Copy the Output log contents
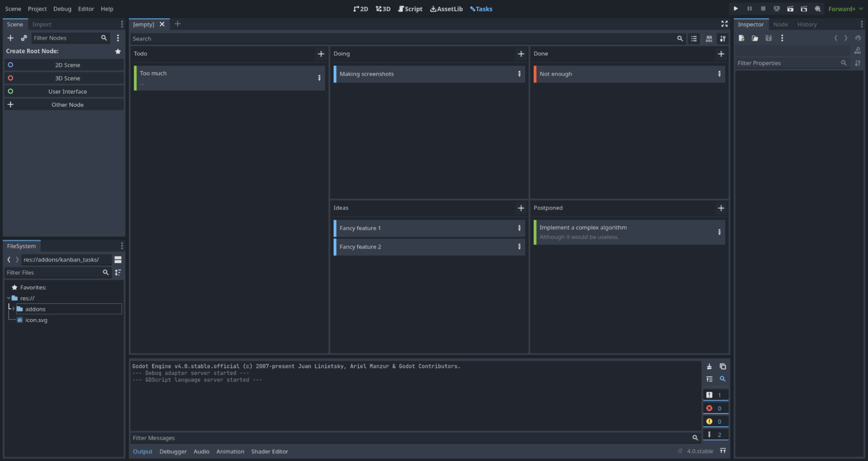This screenshot has width=868, height=461. pyautogui.click(x=723, y=366)
